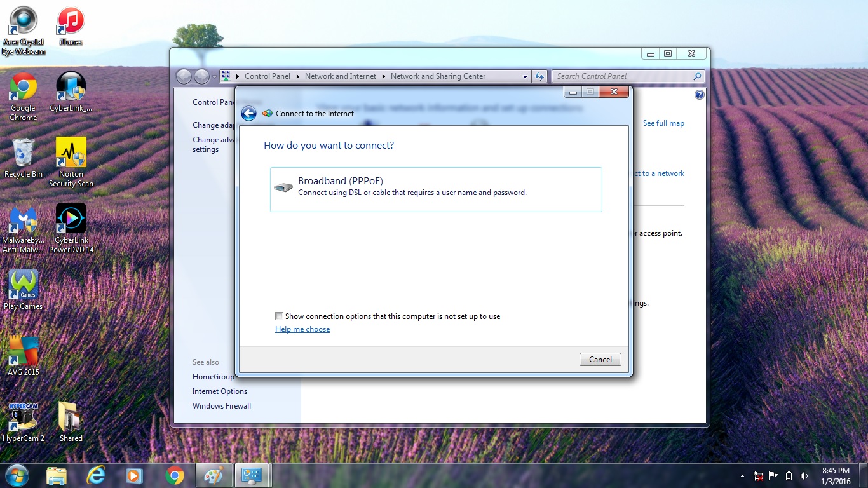Viewport: 868px width, 488px height.
Task: Open the See full map link
Action: (663, 123)
